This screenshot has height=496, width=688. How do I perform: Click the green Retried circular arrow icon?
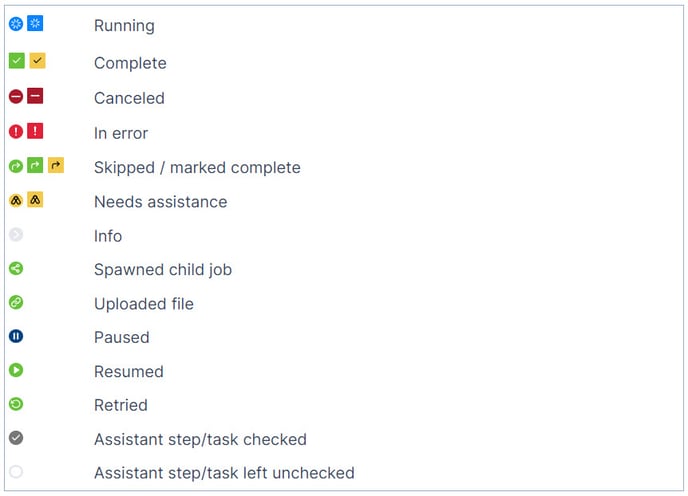coord(16,404)
